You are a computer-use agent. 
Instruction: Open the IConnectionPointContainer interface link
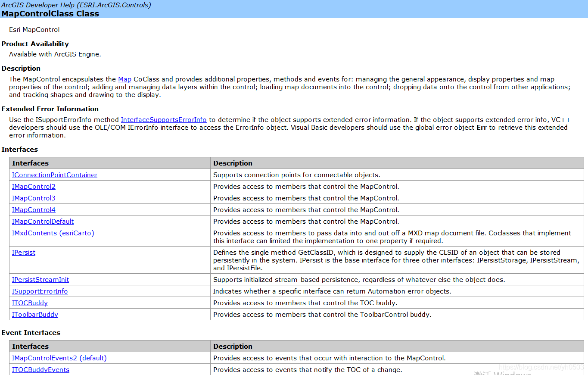click(55, 175)
